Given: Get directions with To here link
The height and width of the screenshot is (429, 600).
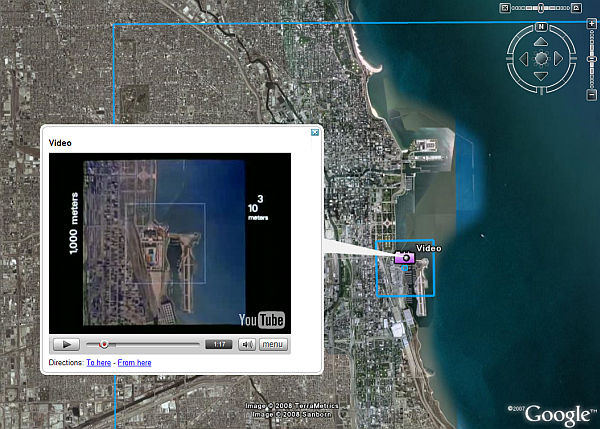Looking at the screenshot, I should pyautogui.click(x=99, y=362).
